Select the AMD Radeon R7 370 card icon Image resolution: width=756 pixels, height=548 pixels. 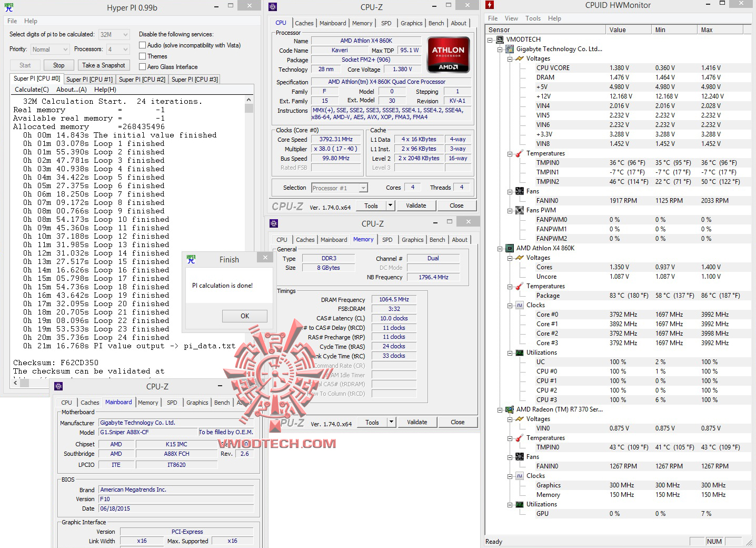pyautogui.click(x=510, y=409)
